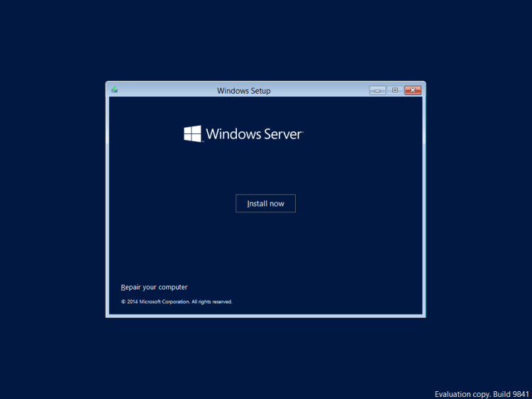Click the word Windows beside the logo
The height and width of the screenshot is (399, 532).
233,133
